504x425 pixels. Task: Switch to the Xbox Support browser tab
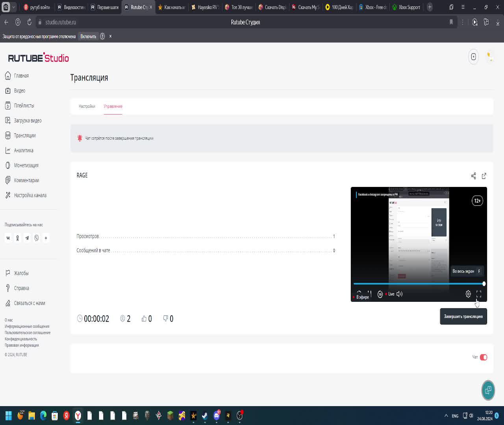tap(406, 7)
